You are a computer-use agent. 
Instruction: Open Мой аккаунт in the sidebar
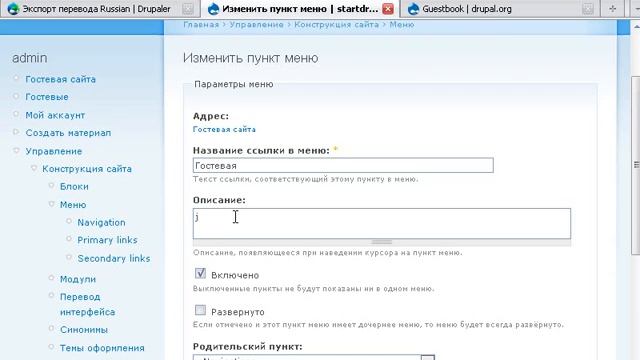pyautogui.click(x=55, y=115)
